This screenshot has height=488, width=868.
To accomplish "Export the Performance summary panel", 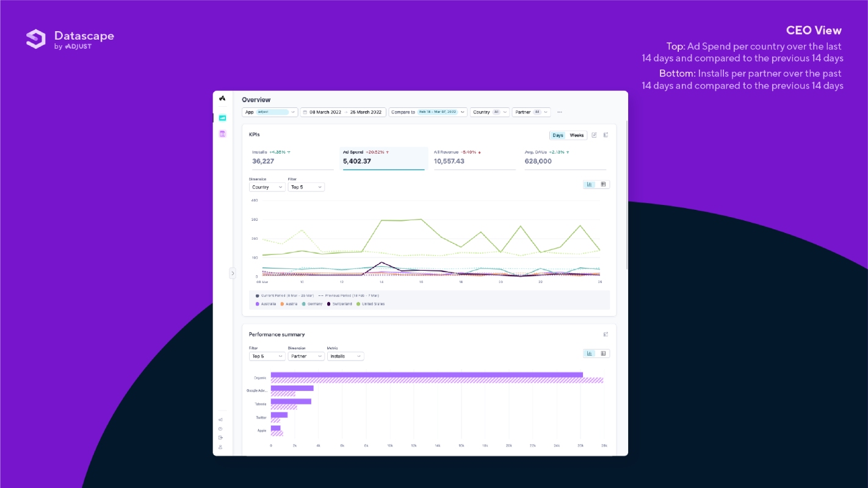I will click(x=606, y=334).
